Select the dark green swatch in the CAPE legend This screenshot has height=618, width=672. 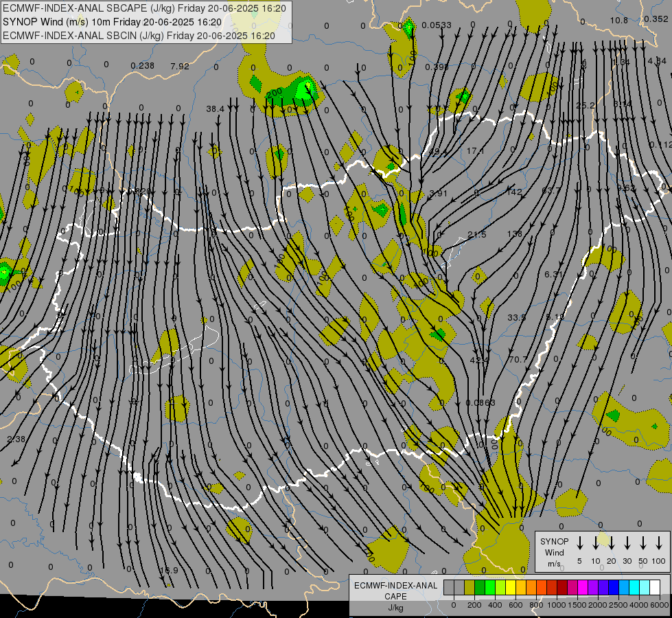[480, 588]
